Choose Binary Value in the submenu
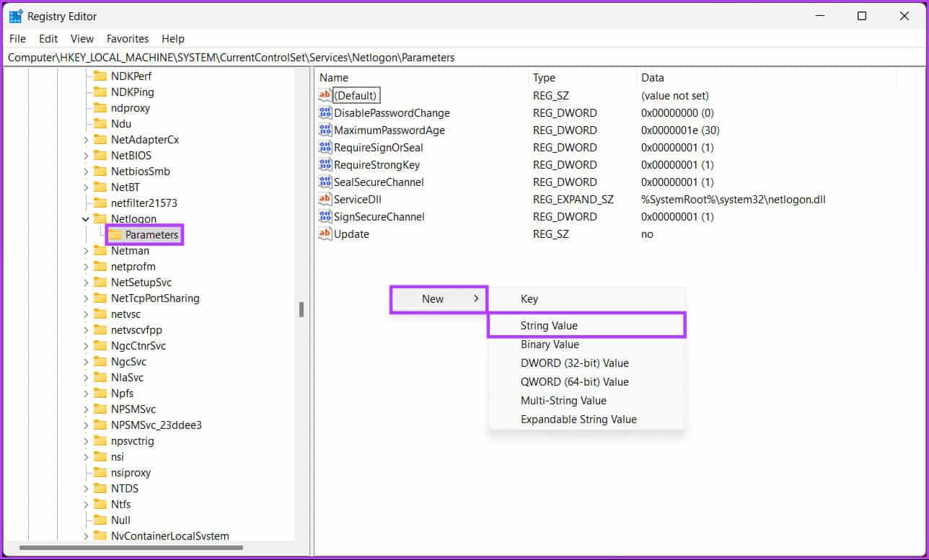The image size is (929, 560). [x=586, y=345]
